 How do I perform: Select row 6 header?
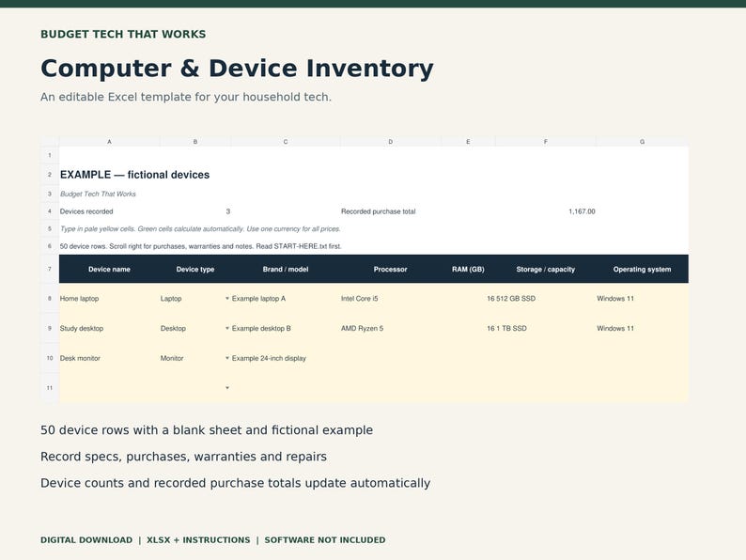(x=50, y=246)
